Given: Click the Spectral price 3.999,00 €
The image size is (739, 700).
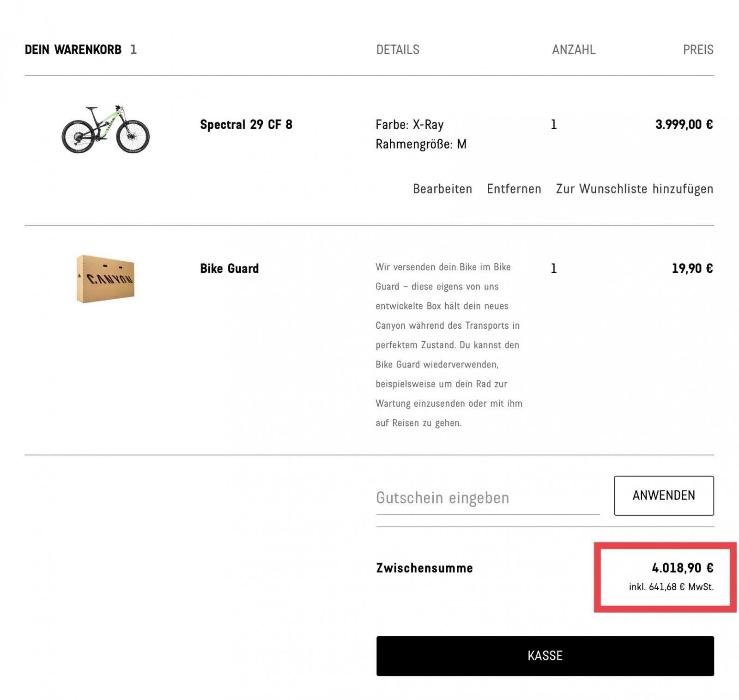Looking at the screenshot, I should point(684,125).
